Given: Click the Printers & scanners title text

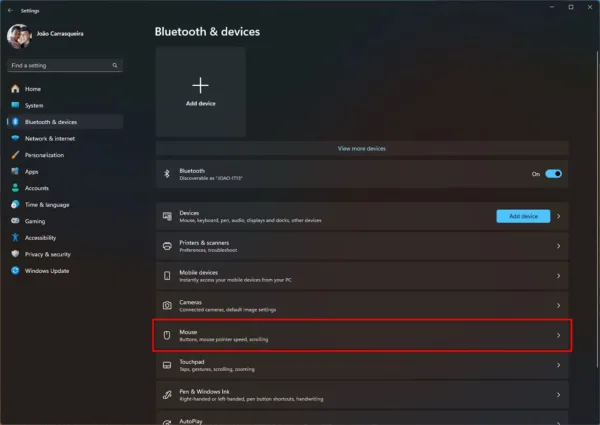Looking at the screenshot, I should 204,243.
